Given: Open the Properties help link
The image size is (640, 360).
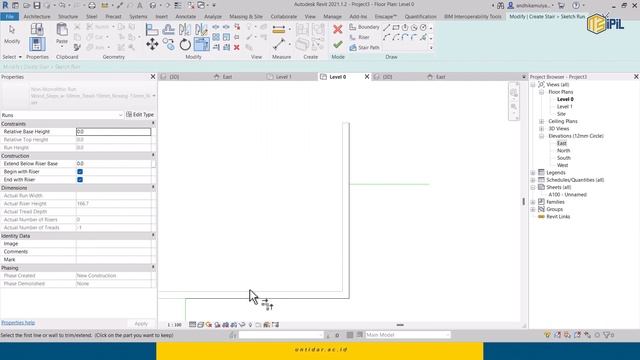Looking at the screenshot, I should (x=18, y=322).
